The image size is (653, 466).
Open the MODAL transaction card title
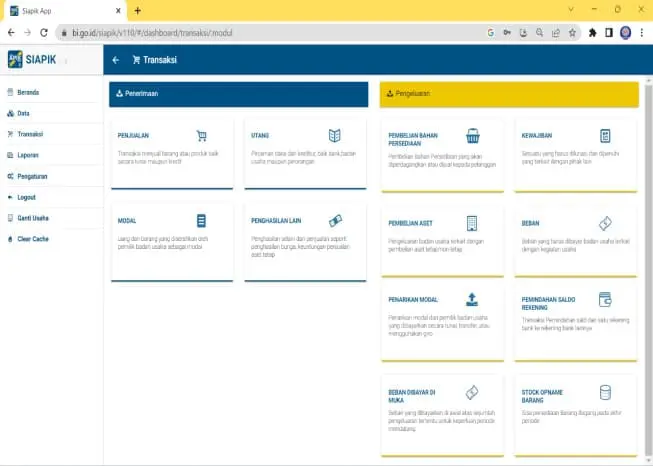127,221
